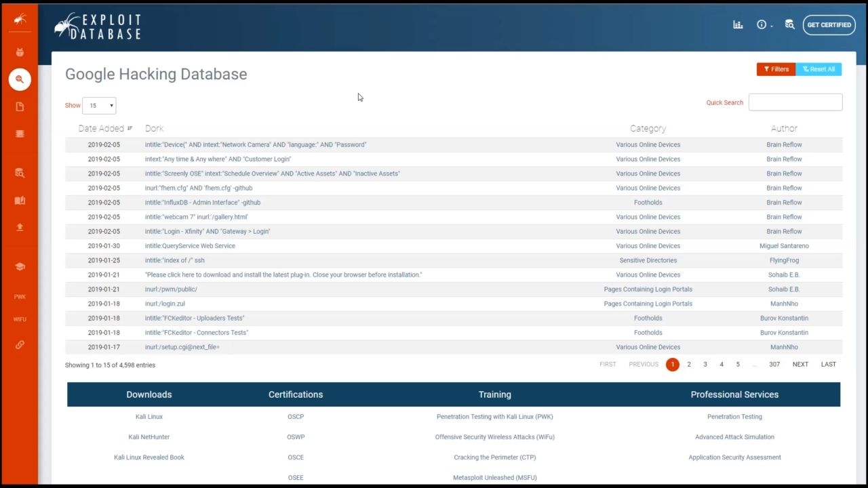Go to the WIFU sidebar shortcut
This screenshot has width=868, height=488.
[x=20, y=319]
